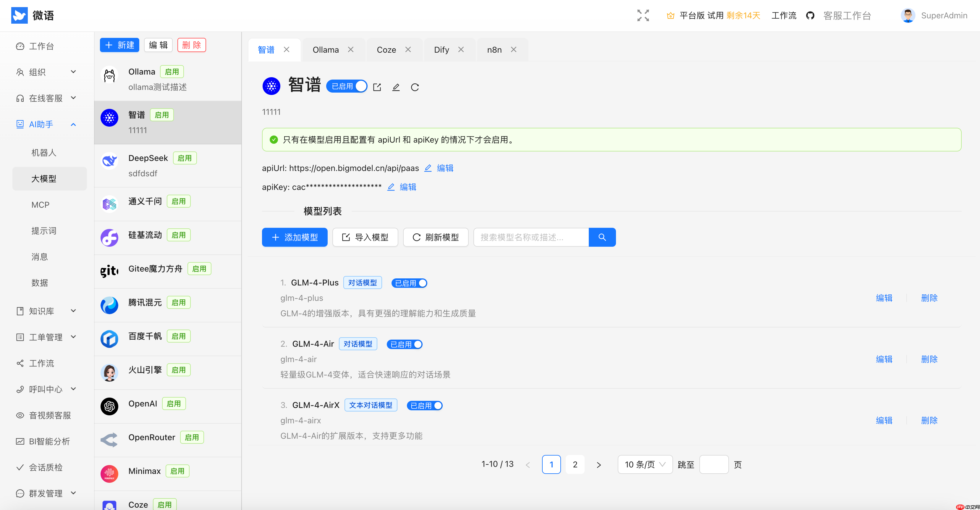Click the search magnifier in model search bar
The image size is (980, 510).
(602, 237)
